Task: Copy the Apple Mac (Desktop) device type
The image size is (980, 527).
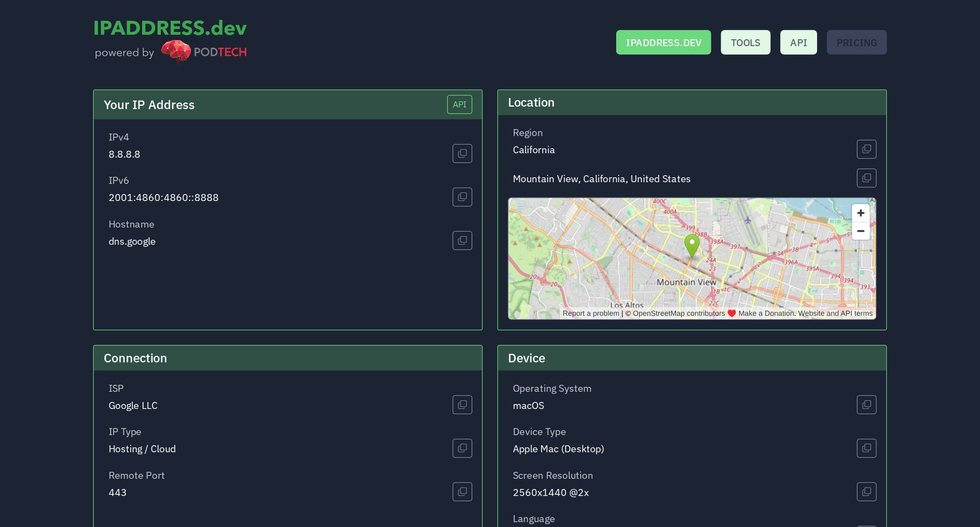Action: click(x=866, y=448)
